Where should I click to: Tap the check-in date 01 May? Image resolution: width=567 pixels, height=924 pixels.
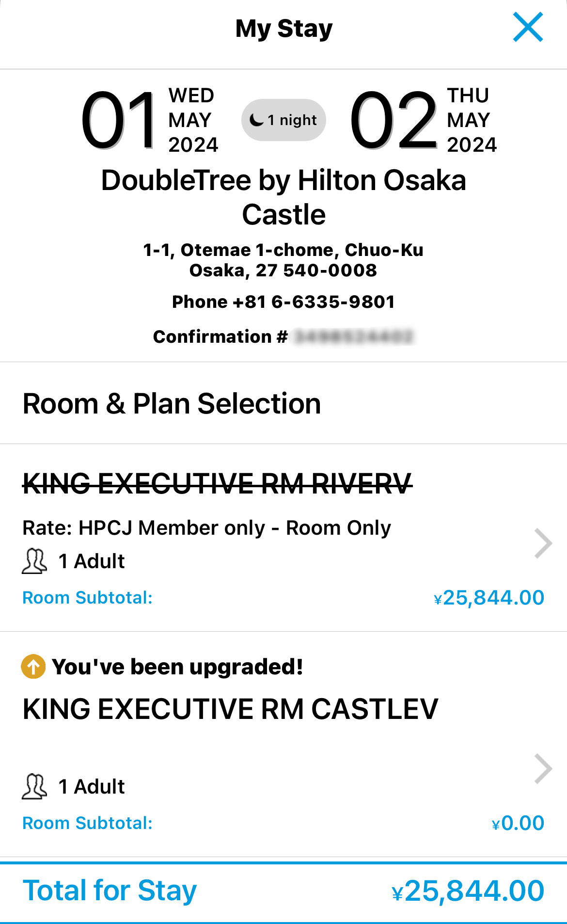[x=149, y=120]
